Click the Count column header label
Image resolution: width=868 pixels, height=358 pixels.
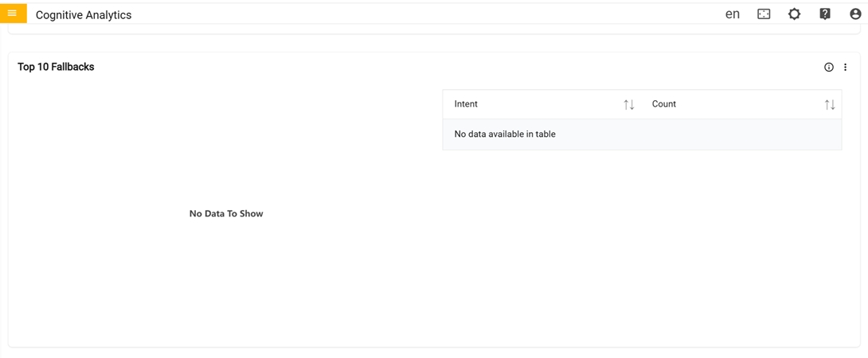(663, 104)
